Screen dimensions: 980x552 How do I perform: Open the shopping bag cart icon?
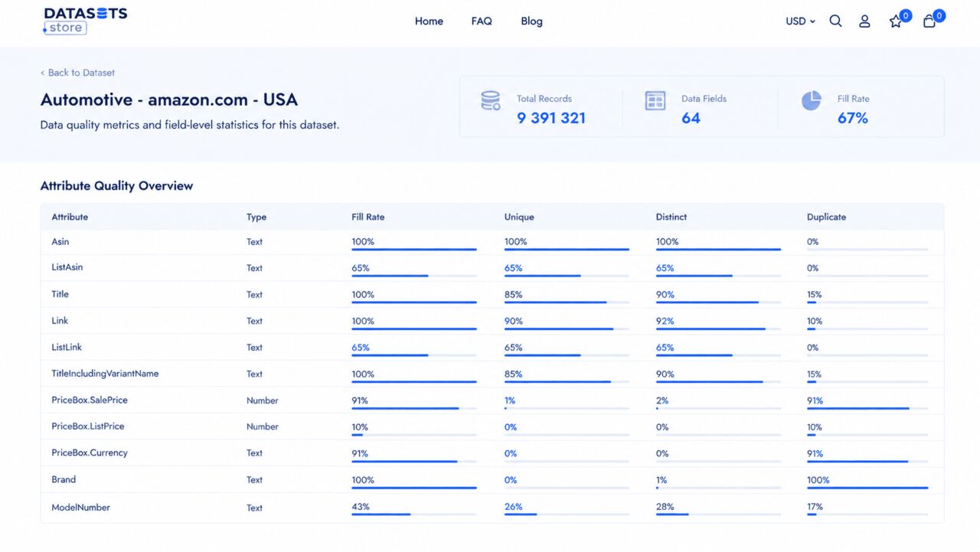[x=929, y=21]
